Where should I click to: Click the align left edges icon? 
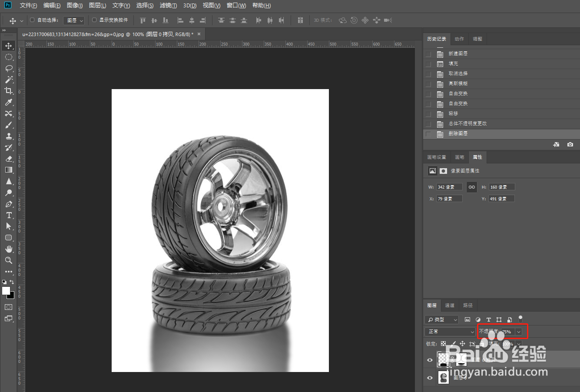180,20
